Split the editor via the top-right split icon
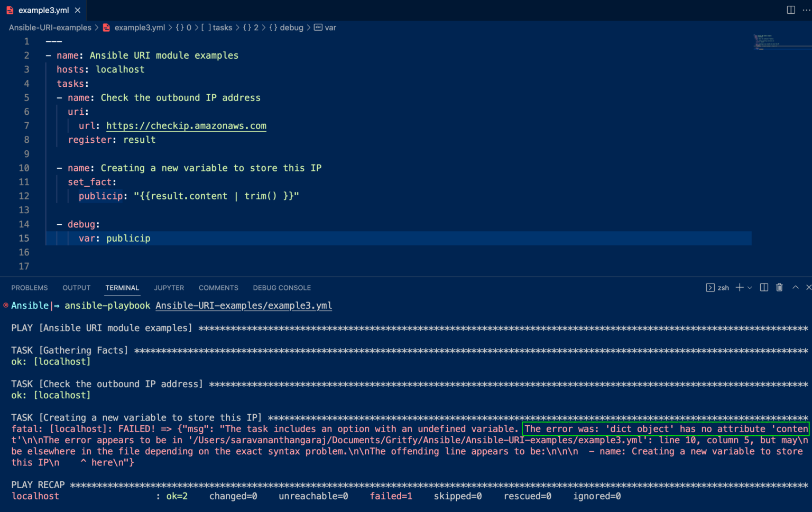Viewport: 812px width, 512px height. coord(790,10)
